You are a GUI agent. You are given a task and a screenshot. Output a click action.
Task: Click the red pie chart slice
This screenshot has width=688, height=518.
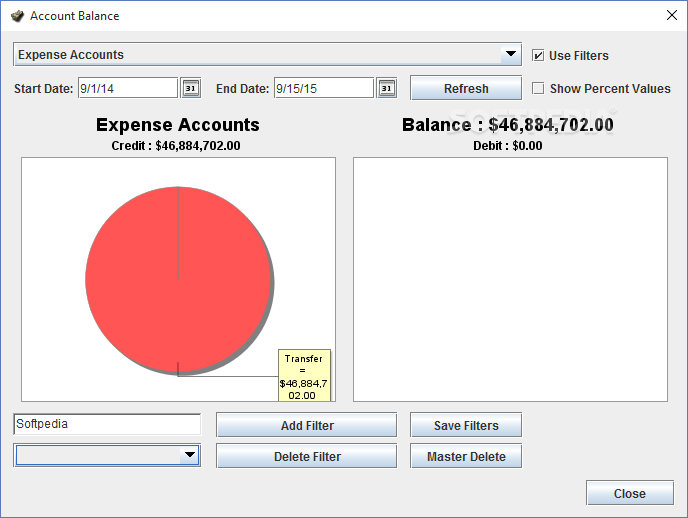coord(178,280)
